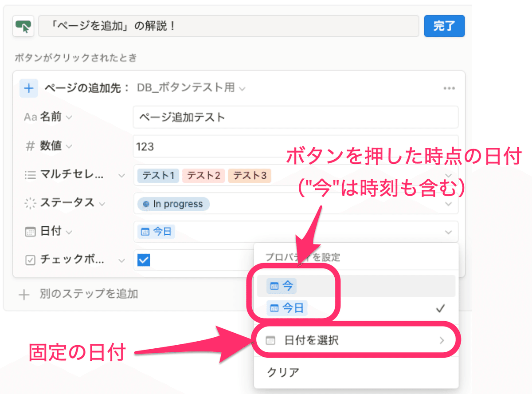The width and height of the screenshot is (532, 394).
Task: Click the テスト2 tag
Action: pyautogui.click(x=203, y=176)
